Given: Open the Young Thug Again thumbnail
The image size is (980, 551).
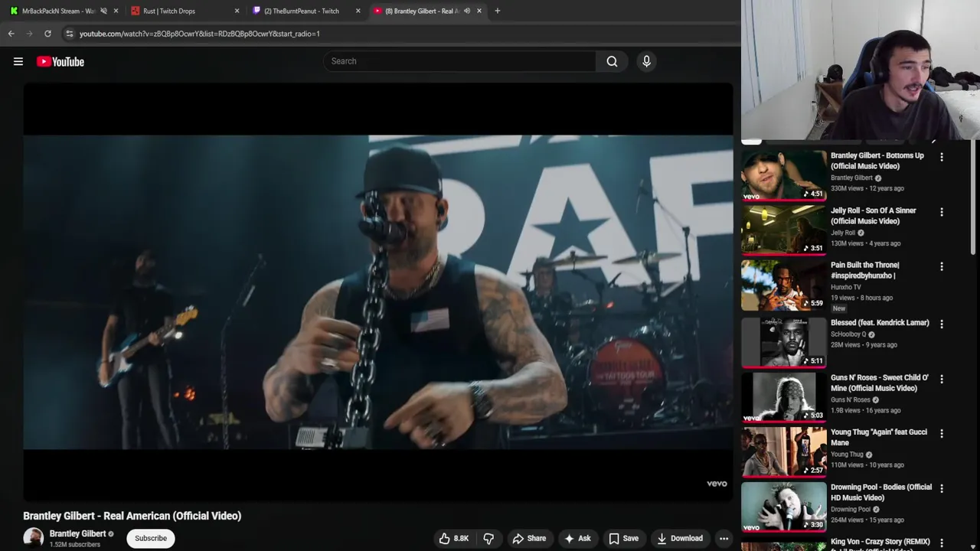Looking at the screenshot, I should click(x=784, y=452).
